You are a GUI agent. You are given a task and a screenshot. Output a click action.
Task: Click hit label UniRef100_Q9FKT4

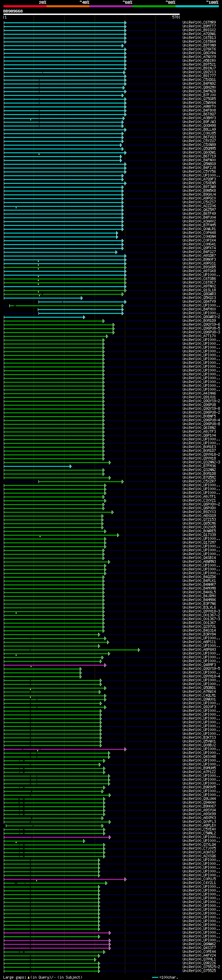(199, 248)
